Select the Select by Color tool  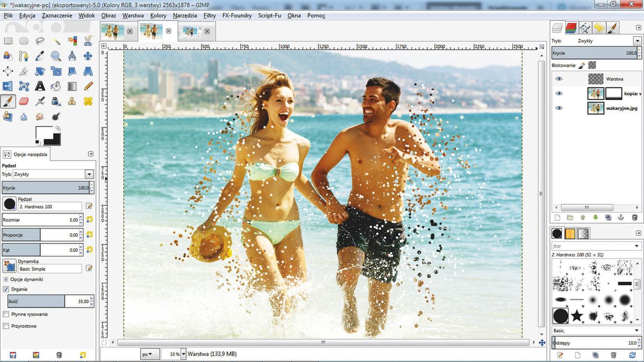click(72, 41)
